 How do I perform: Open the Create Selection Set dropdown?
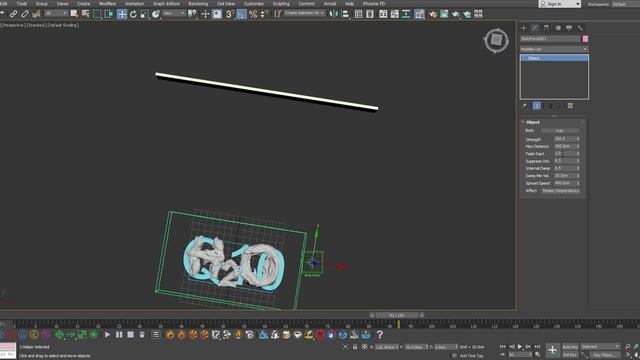point(304,13)
